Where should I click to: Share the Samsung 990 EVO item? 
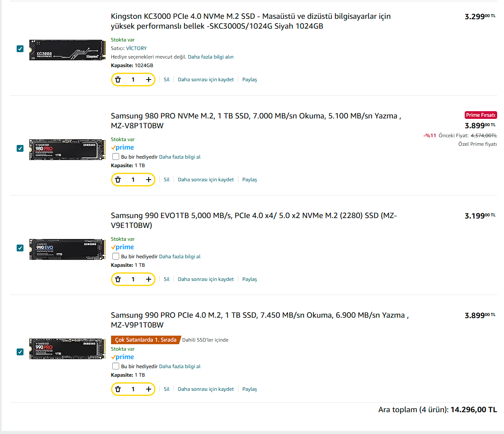pyautogui.click(x=249, y=279)
